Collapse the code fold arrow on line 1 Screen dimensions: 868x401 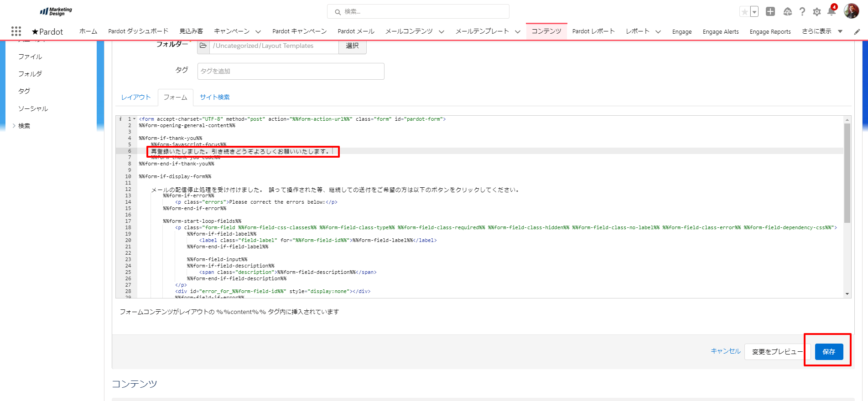click(134, 119)
